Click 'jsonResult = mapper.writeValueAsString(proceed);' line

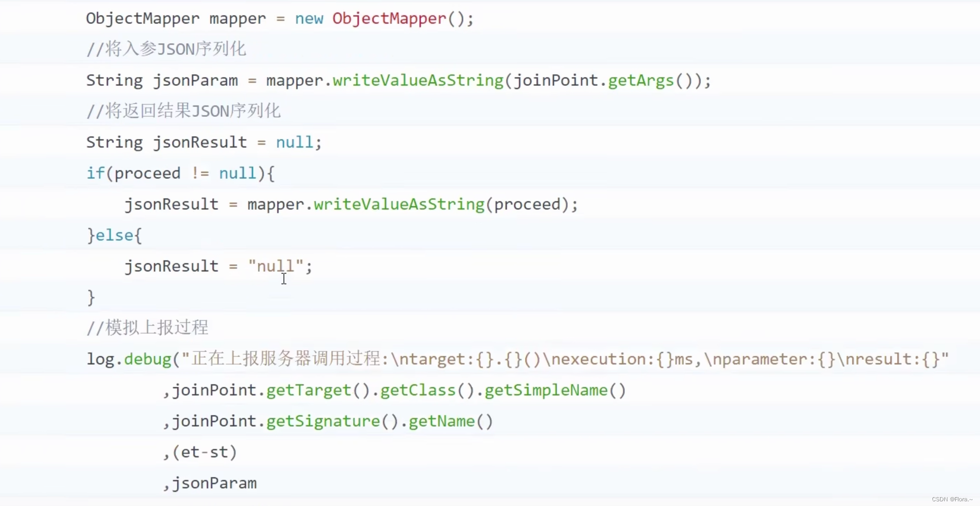[351, 204]
